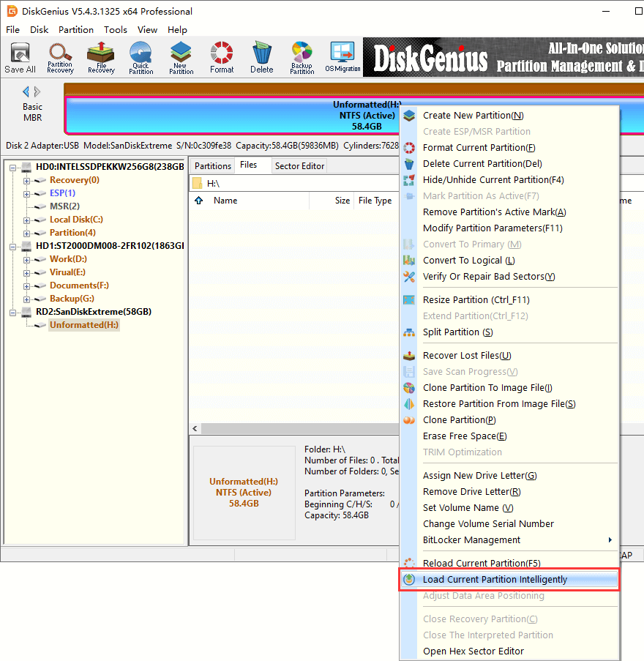Start the OS Migration tool
The image size is (644, 661).
tap(342, 58)
